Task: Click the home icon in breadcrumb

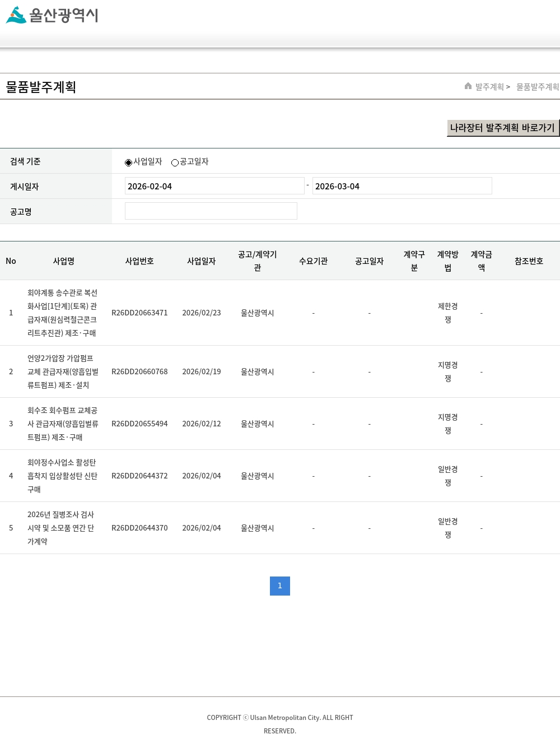Action: point(468,86)
